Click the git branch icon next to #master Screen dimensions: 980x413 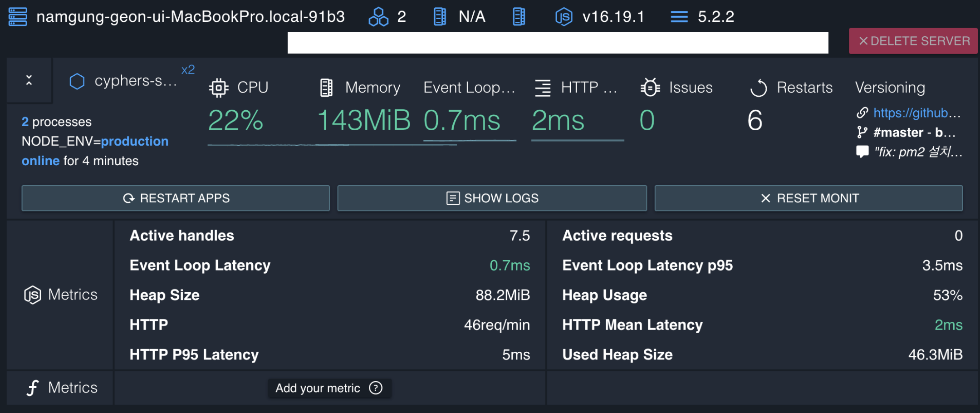click(862, 132)
